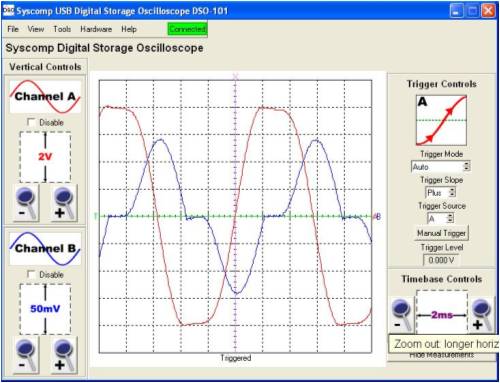
Task: Zoom in the timebase magnifier
Action: click(481, 315)
